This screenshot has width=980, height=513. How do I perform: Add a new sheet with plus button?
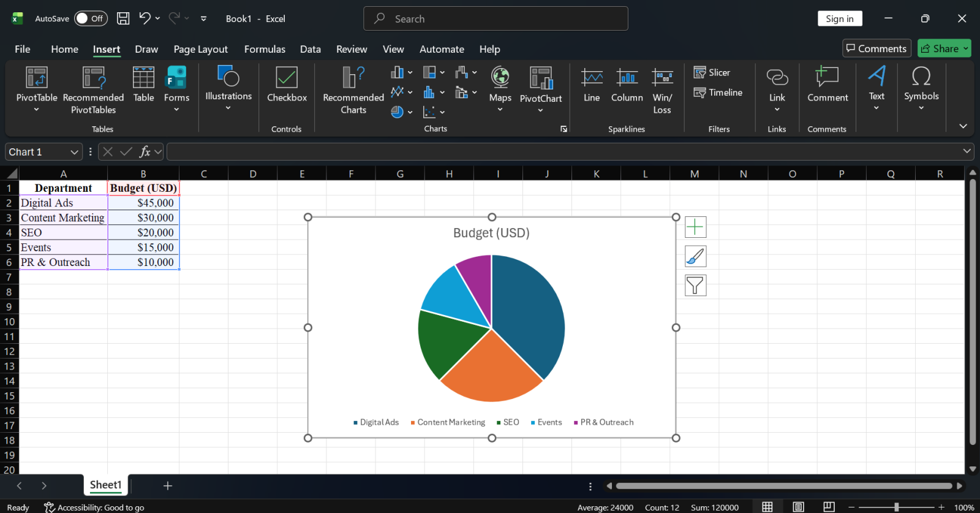[167, 485]
